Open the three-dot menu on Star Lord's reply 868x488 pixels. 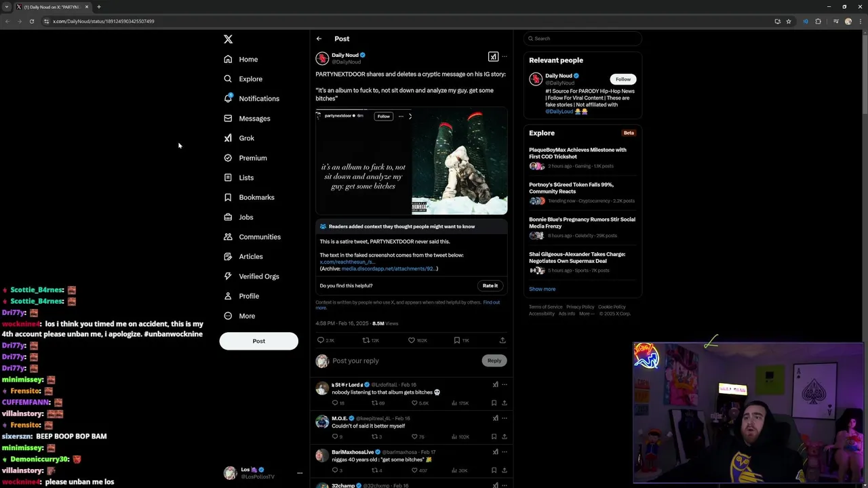click(x=504, y=385)
